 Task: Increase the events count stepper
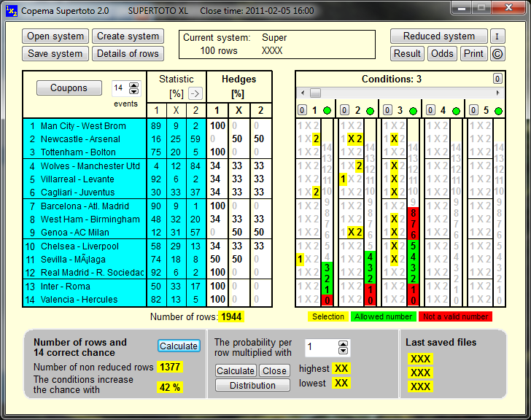pos(134,85)
